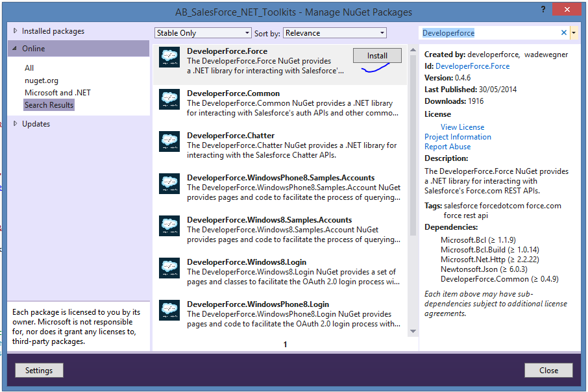Image resolution: width=588 pixels, height=392 pixels.
Task: Select page 1 of the results
Action: 285,344
